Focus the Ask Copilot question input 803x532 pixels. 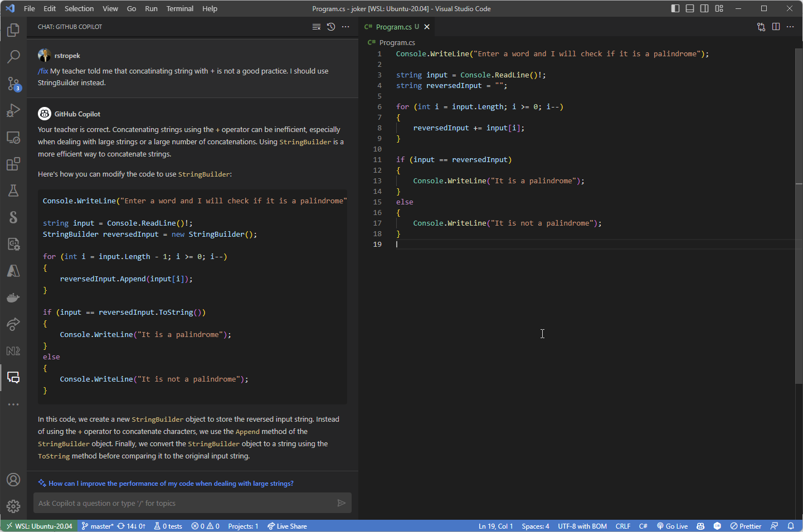pos(184,503)
